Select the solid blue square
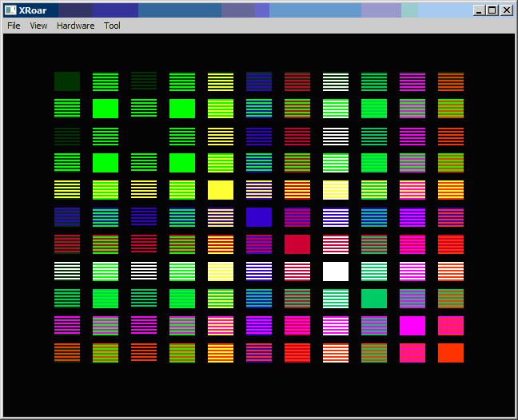518x420 pixels. pos(259,217)
